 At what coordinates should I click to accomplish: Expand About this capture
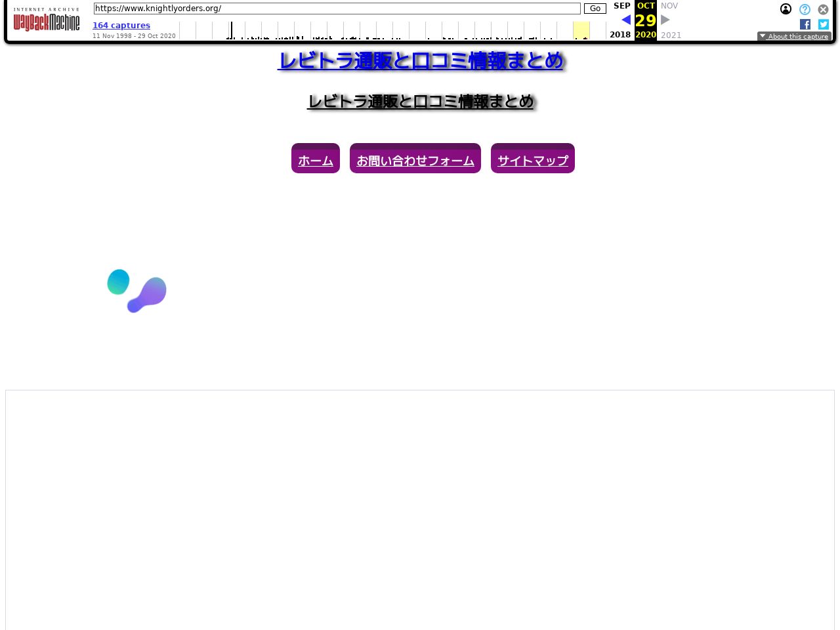[794, 36]
